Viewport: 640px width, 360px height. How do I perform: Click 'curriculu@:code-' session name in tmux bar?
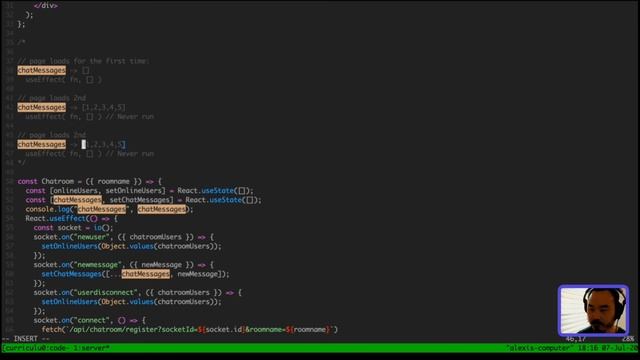coord(36,348)
